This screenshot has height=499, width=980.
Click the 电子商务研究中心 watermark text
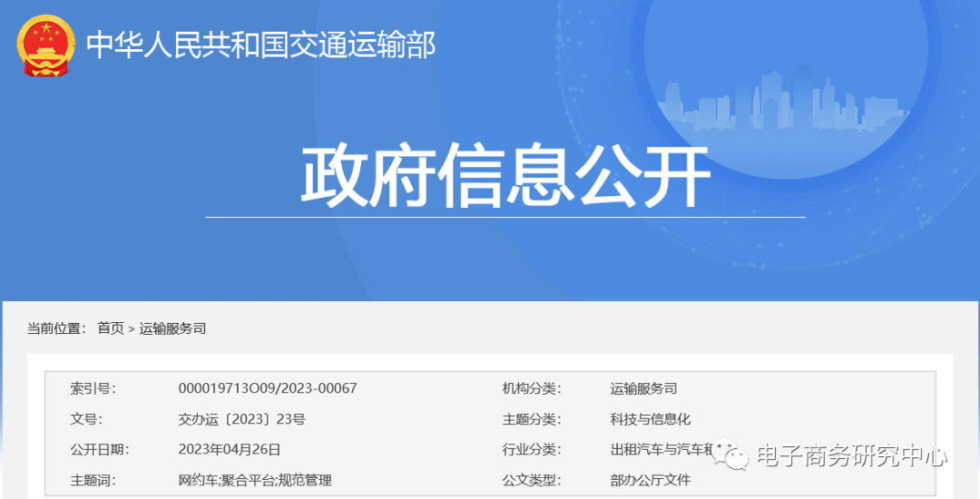(x=850, y=456)
